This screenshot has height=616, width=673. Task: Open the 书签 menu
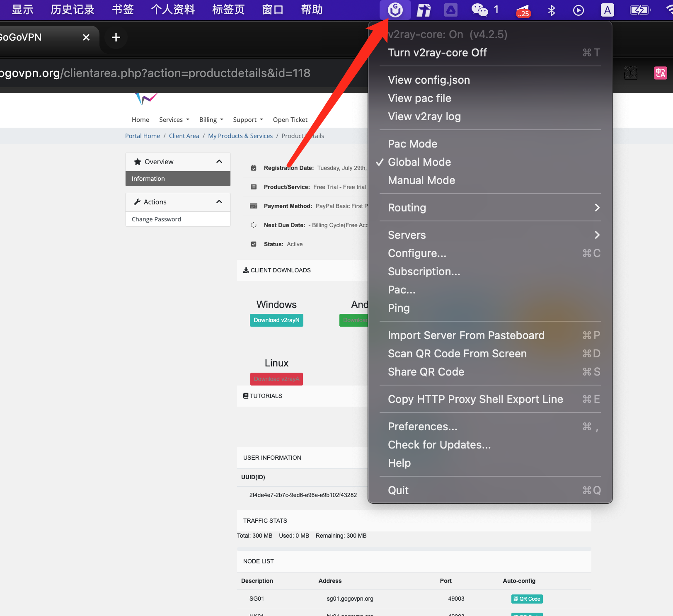pos(123,10)
